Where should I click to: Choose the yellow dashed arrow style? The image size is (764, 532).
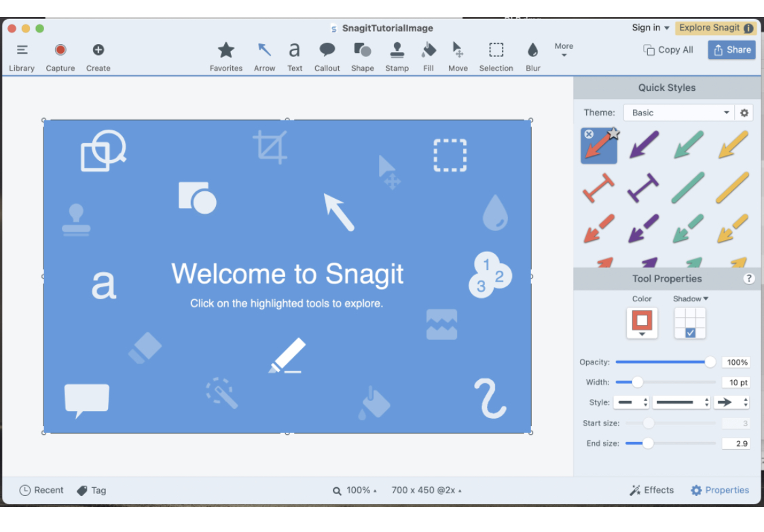(733, 229)
